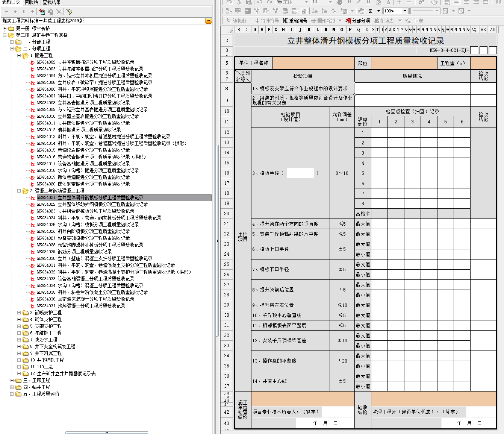The width and height of the screenshot is (504, 434).
Task: Click the move right arrow icon
Action: click(32, 12)
